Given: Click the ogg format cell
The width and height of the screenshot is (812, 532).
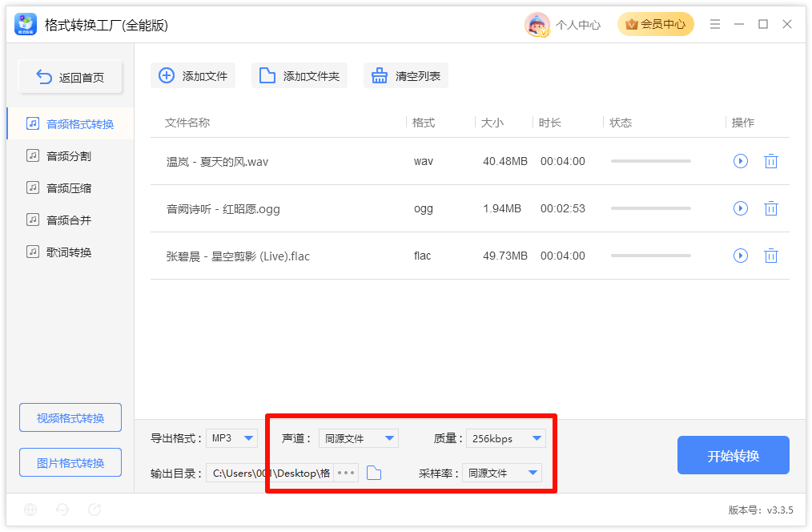Looking at the screenshot, I should pos(423,209).
